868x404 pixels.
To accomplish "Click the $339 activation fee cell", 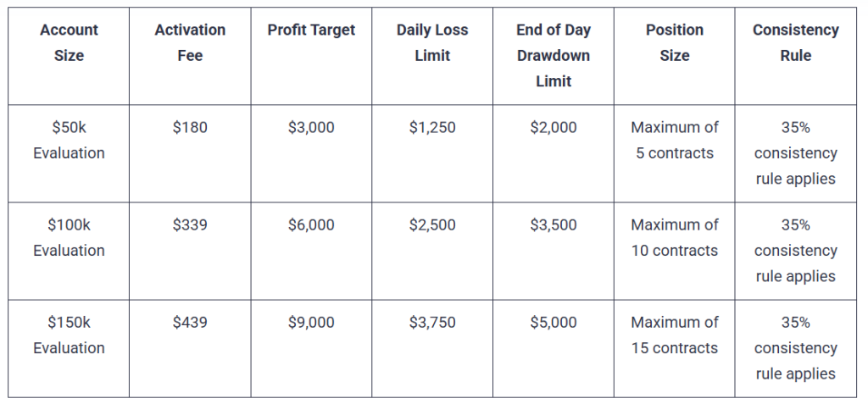I will pos(190,225).
